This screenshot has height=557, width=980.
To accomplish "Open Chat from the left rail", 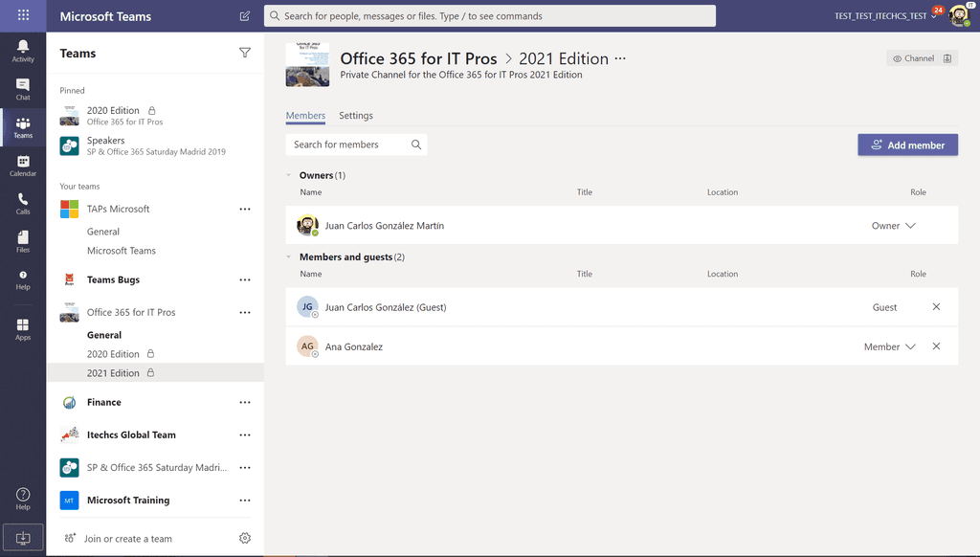I will coord(23,89).
